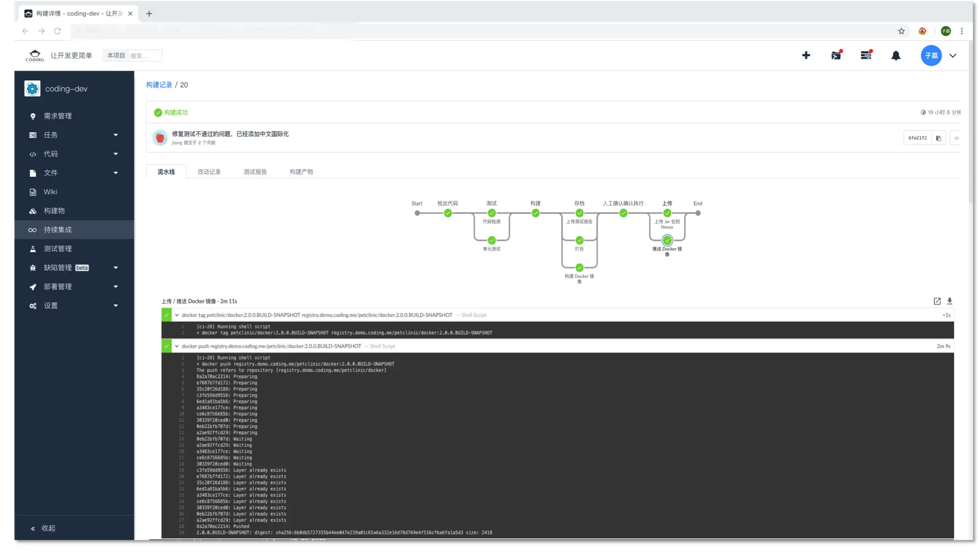Click the plus create icon in header
979x560 pixels.
(x=805, y=56)
